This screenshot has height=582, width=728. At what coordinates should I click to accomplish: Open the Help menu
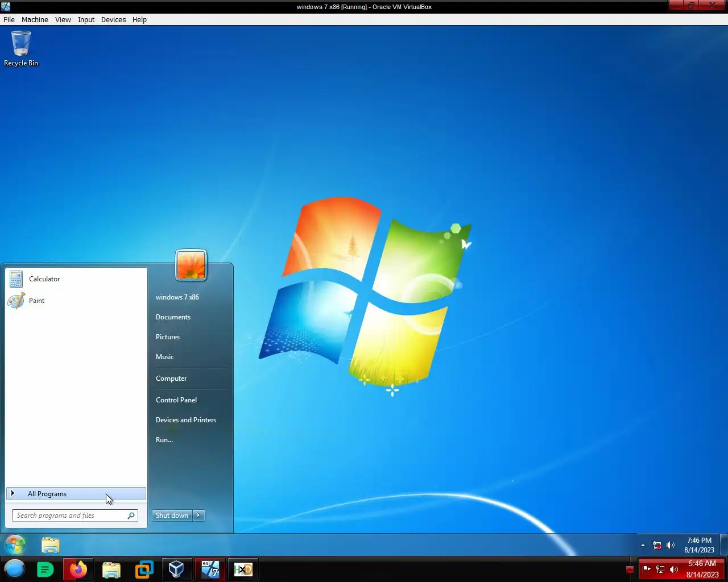point(140,19)
